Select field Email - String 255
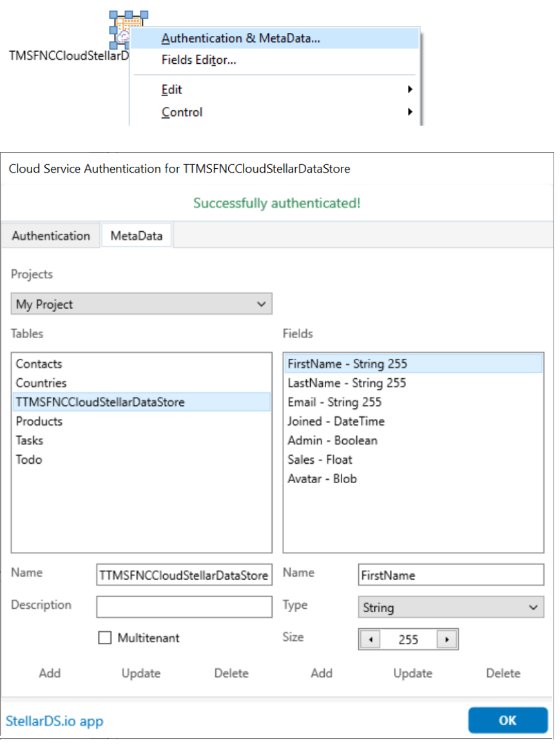The height and width of the screenshot is (746, 560). (413, 402)
